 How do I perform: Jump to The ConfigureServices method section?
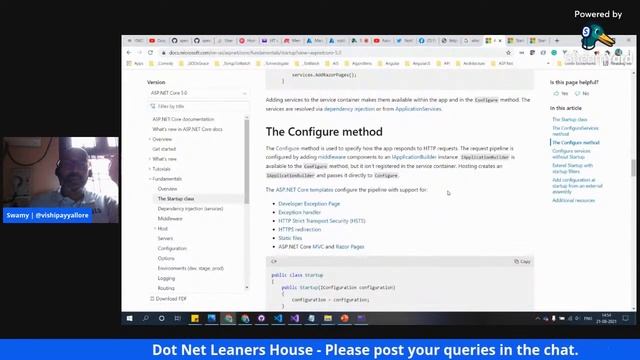[575, 131]
